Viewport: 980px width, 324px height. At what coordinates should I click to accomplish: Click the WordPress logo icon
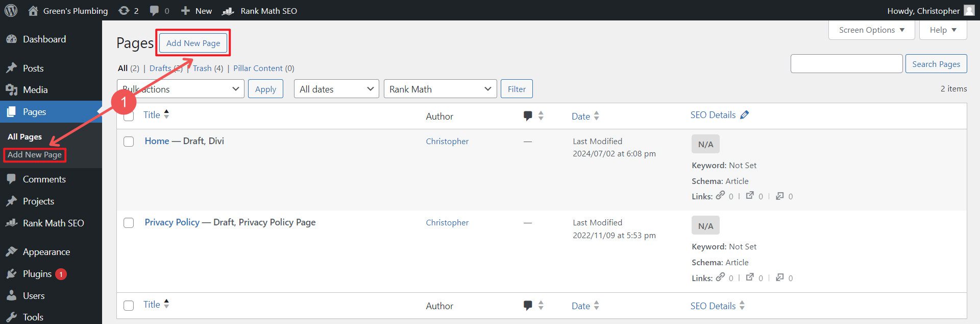(x=11, y=11)
